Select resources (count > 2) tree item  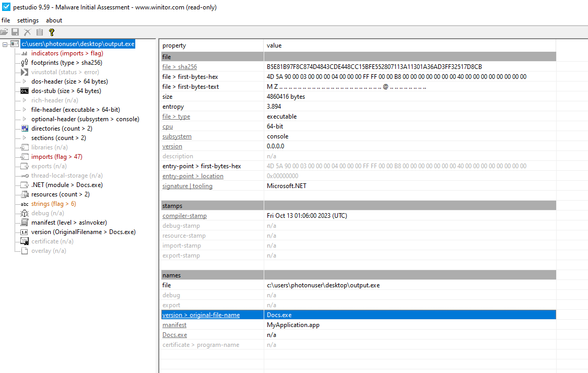tap(61, 194)
